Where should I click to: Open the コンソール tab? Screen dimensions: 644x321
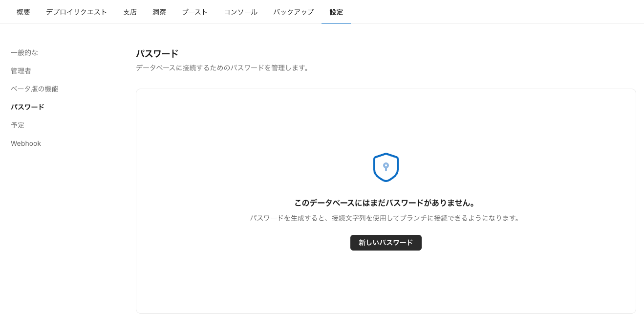(240, 12)
